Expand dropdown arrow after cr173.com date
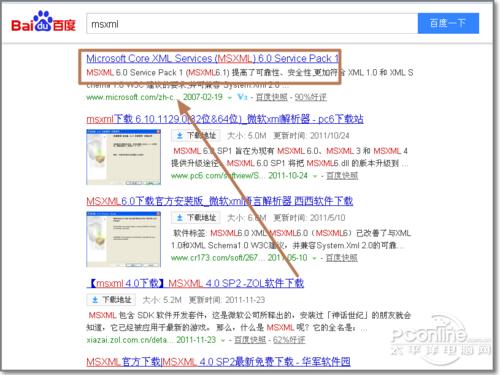500x375 pixels. click(x=314, y=258)
